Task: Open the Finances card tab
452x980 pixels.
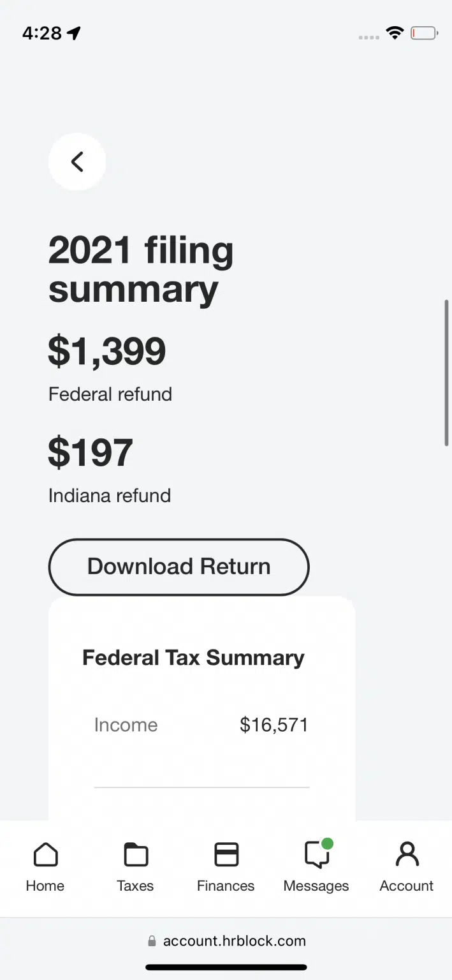Action: pyautogui.click(x=226, y=867)
